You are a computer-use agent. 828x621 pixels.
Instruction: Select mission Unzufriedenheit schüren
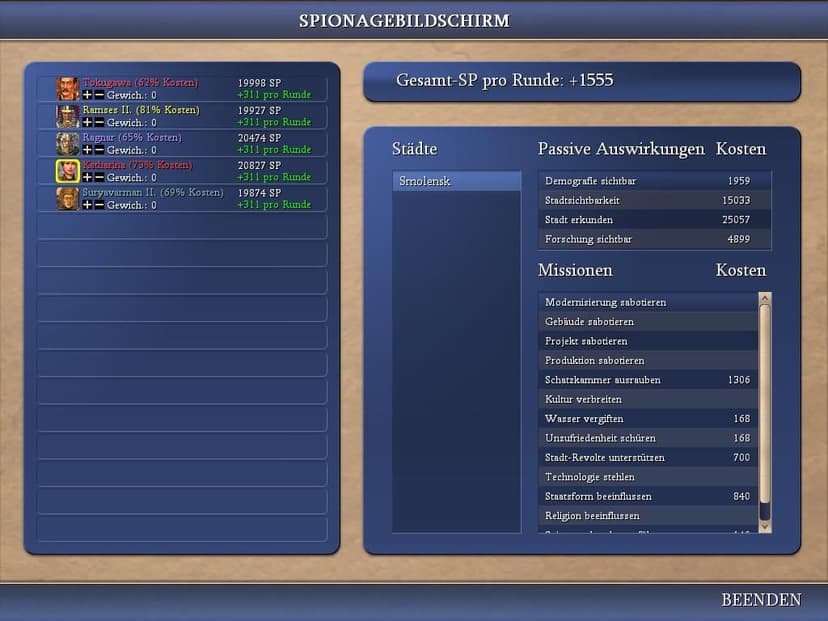point(648,438)
